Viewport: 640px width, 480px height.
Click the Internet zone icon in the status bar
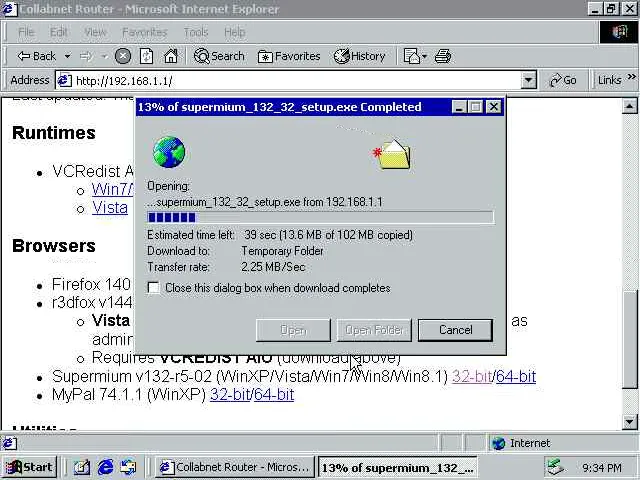498,443
